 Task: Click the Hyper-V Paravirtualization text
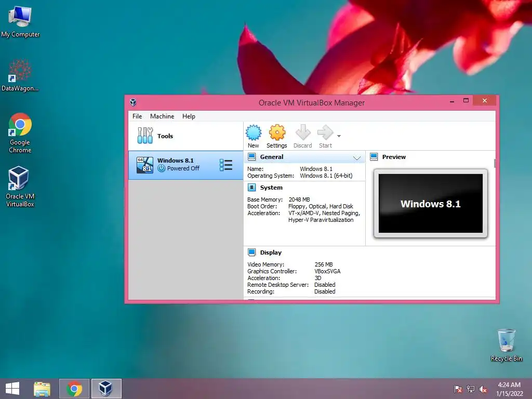coord(321,220)
